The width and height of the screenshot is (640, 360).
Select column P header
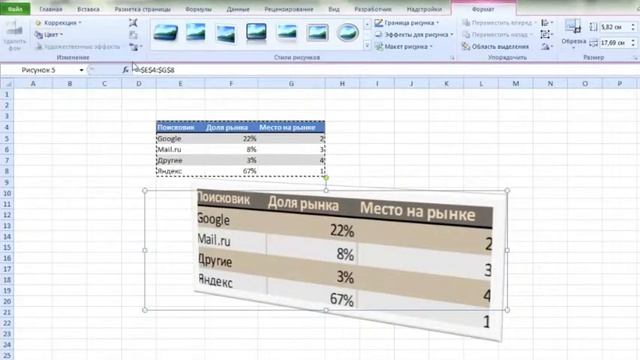[x=620, y=84]
